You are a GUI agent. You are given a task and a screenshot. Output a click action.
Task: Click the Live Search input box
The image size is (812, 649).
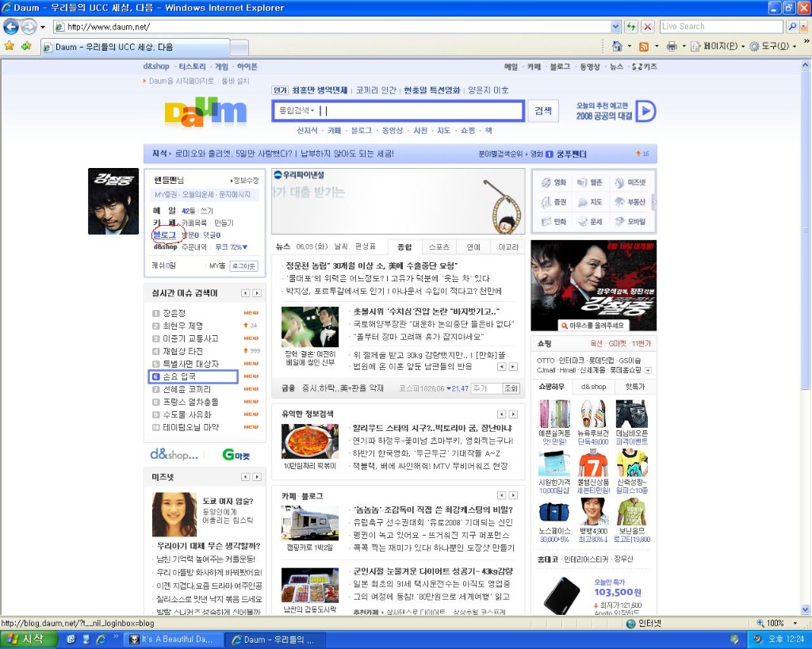[722, 26]
